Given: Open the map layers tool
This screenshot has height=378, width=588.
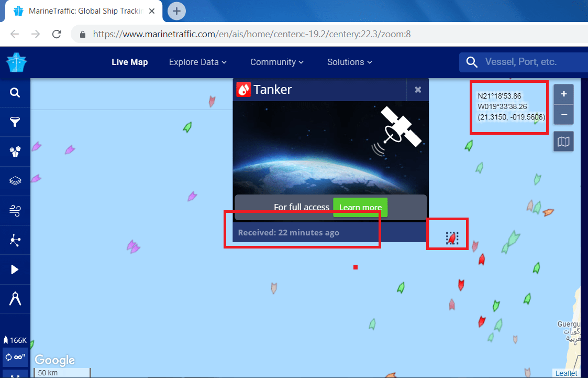Looking at the screenshot, I should pos(15,181).
